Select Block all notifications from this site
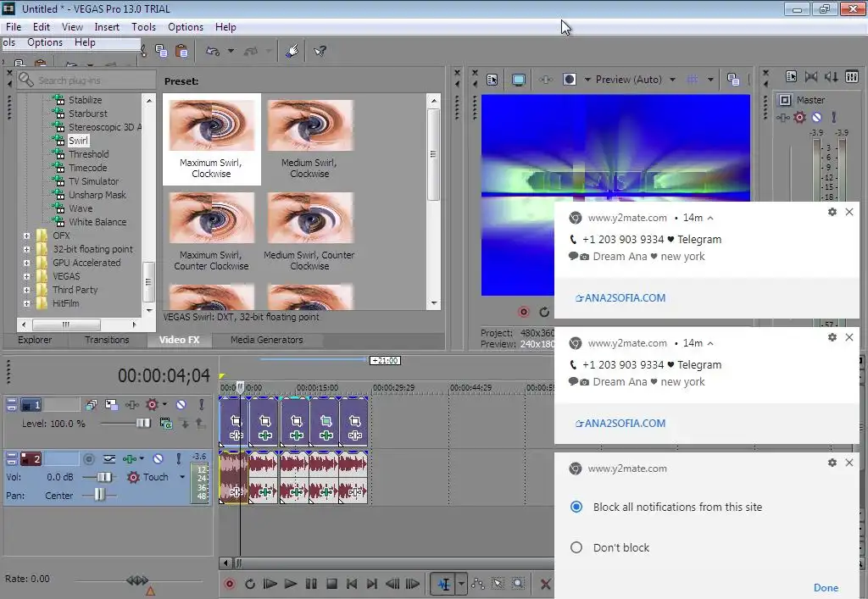The image size is (868, 599). pos(576,507)
